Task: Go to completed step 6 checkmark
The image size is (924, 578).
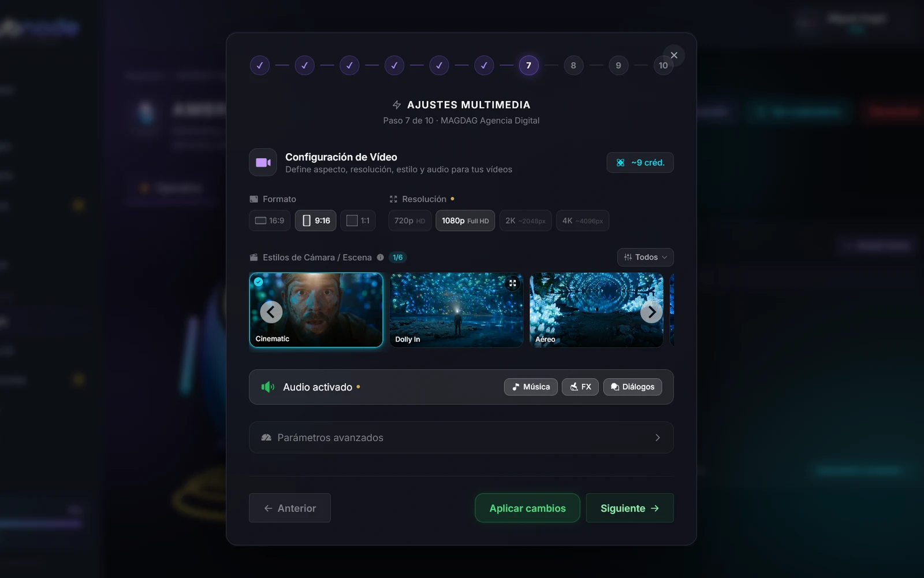Action: click(484, 65)
